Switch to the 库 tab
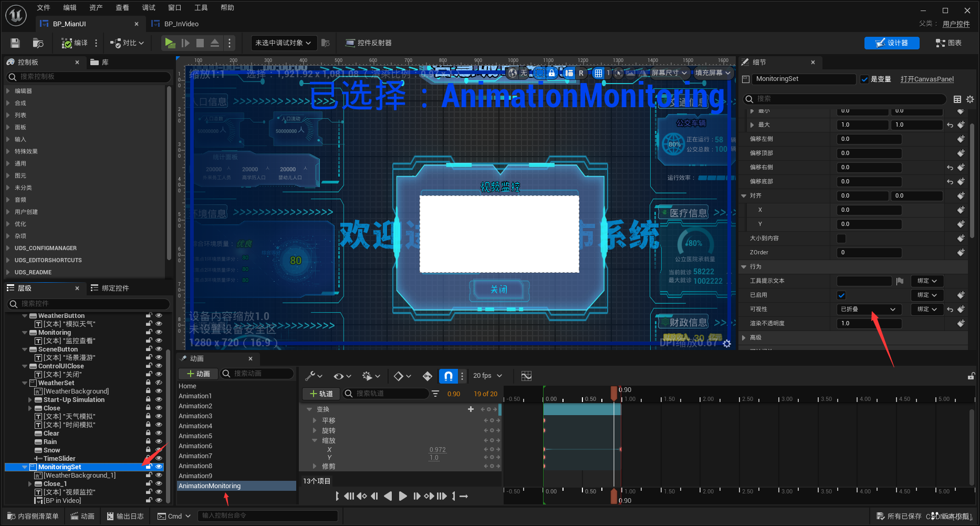This screenshot has width=980, height=526. coord(100,62)
